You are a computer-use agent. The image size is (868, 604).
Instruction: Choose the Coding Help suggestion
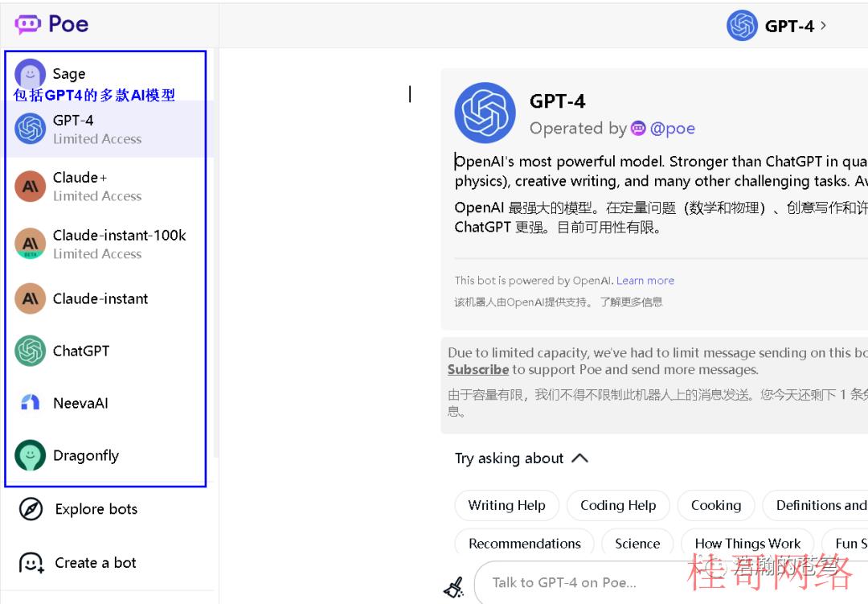coord(618,505)
